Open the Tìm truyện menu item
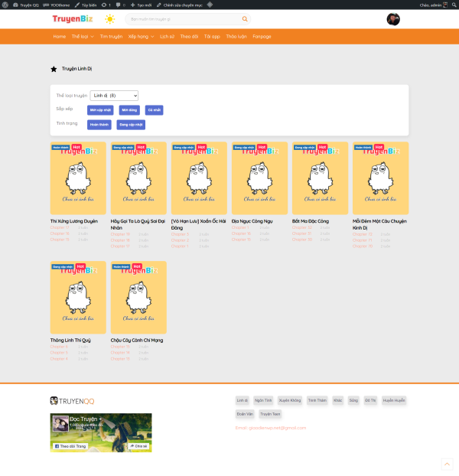459x476 pixels. click(x=111, y=36)
